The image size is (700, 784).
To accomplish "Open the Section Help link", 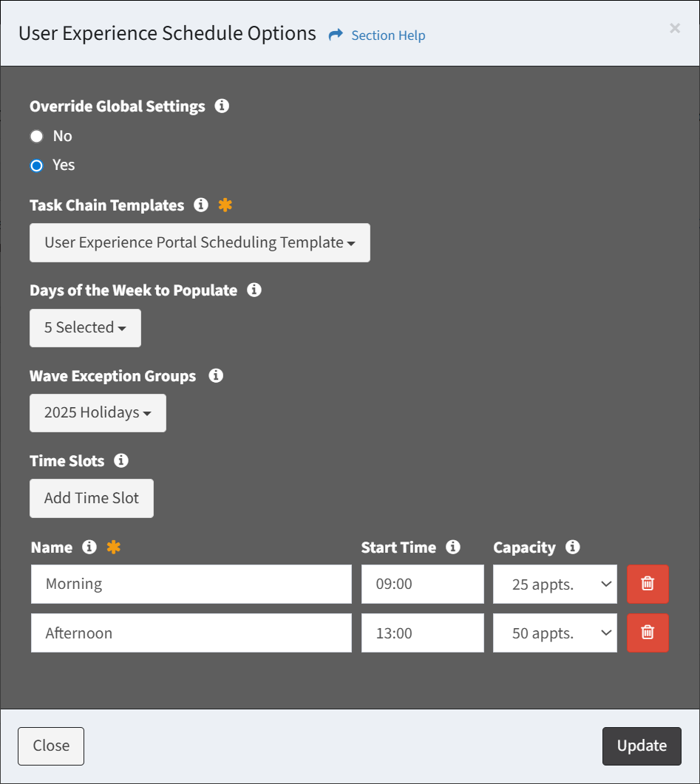I will pyautogui.click(x=387, y=35).
